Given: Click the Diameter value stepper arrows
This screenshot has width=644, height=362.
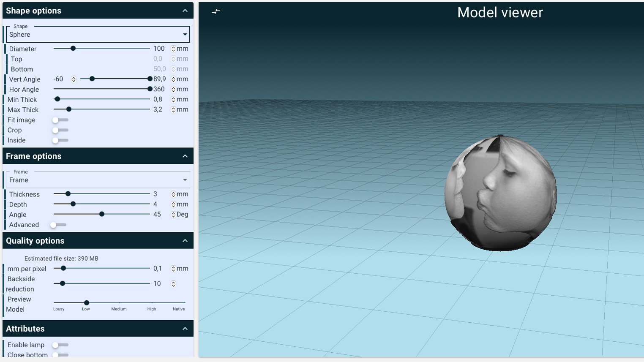Looking at the screenshot, I should tap(173, 49).
